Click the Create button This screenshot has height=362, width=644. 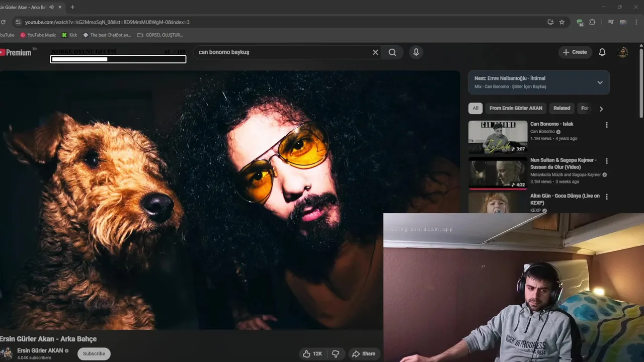click(x=575, y=52)
